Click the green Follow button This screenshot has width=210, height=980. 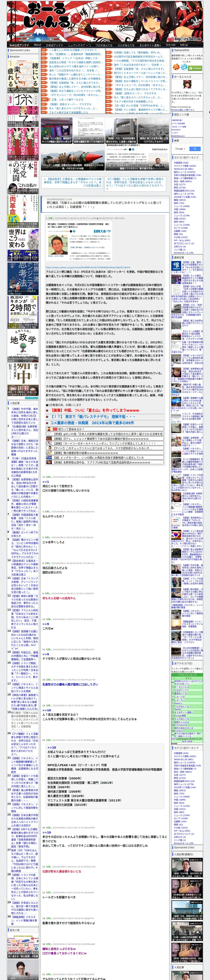pos(195,68)
